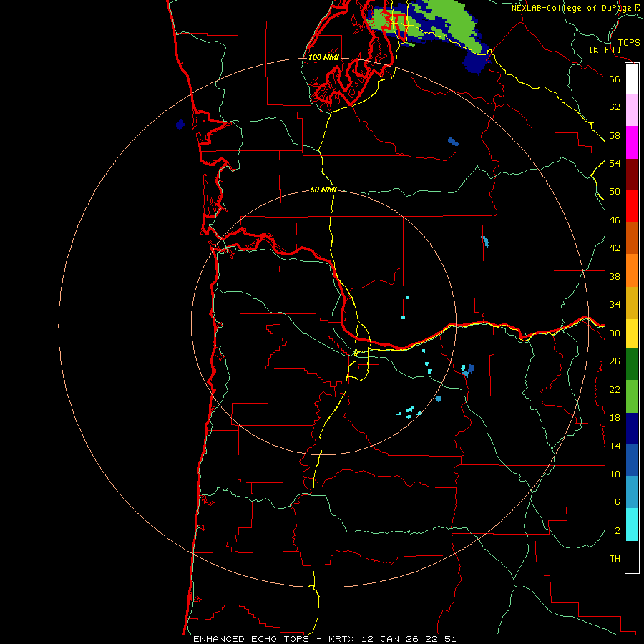Click the ENHANCED ECHO TOPS KRTX caption

(324, 639)
